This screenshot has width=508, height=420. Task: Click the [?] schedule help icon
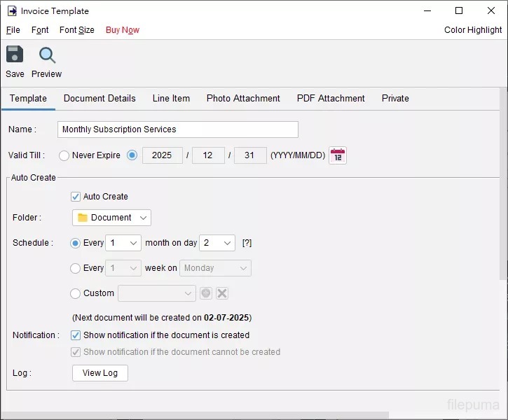click(247, 243)
